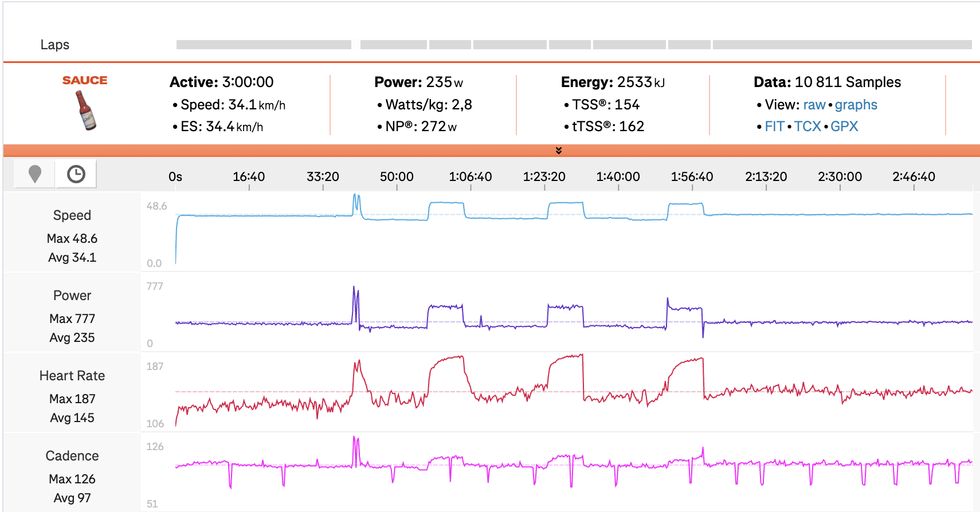The width and height of the screenshot is (980, 512).
Task: Click the Cadence chart label
Action: click(72, 456)
